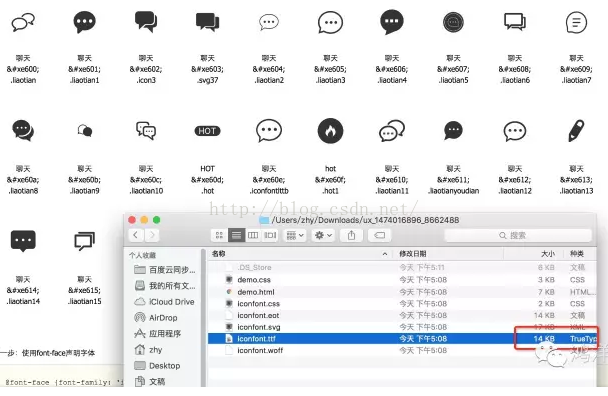The image size is (608, 396).
Task: Switch Finder to icon view
Action: pyautogui.click(x=219, y=235)
